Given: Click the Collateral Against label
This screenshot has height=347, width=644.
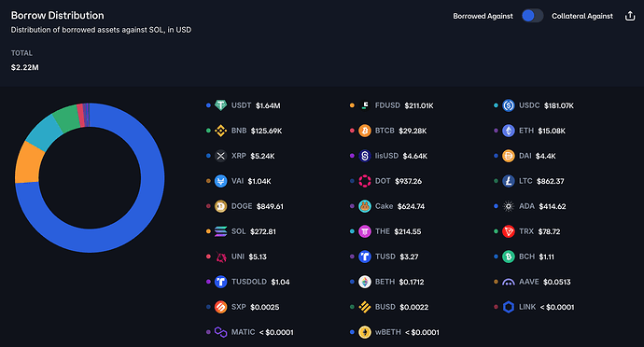Looking at the screenshot, I should [x=582, y=16].
